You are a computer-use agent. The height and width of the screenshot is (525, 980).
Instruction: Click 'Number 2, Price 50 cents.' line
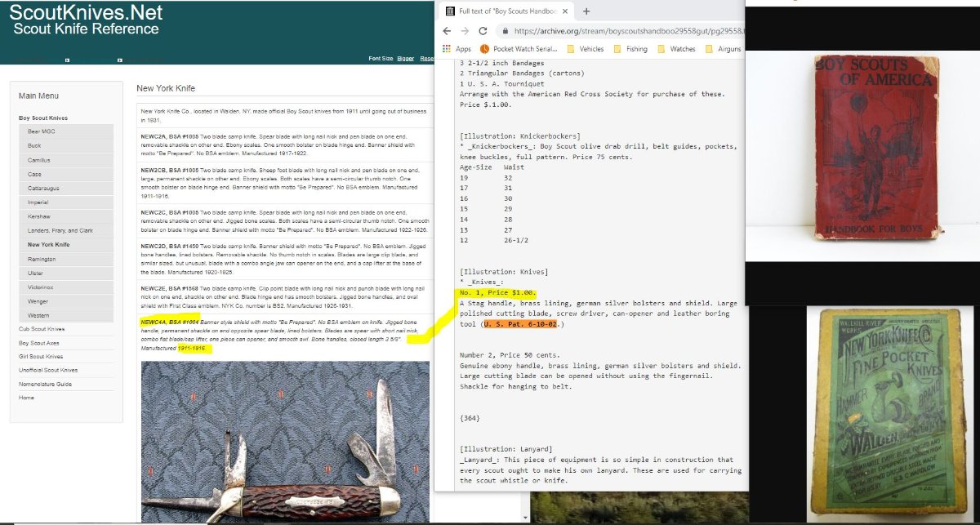point(511,355)
